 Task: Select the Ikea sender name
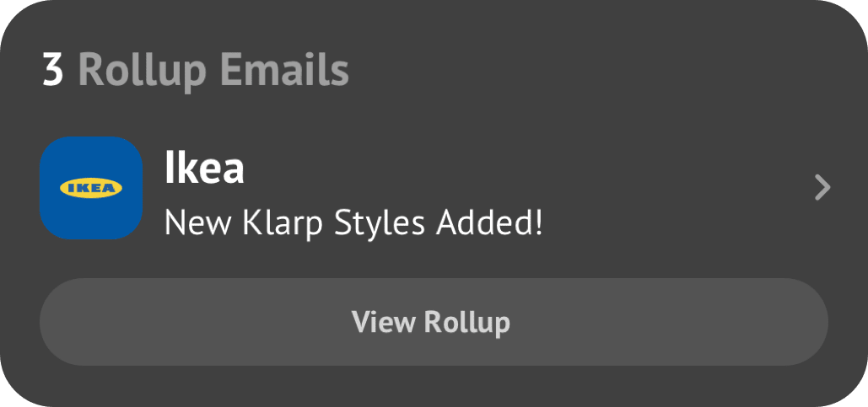[204, 169]
